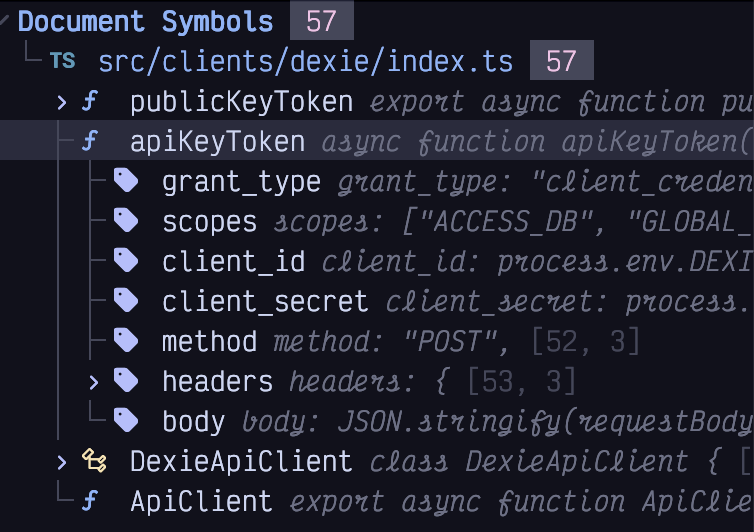754x532 pixels.
Task: Click the 'class DexieApiClient {' detail text
Action: click(546, 462)
